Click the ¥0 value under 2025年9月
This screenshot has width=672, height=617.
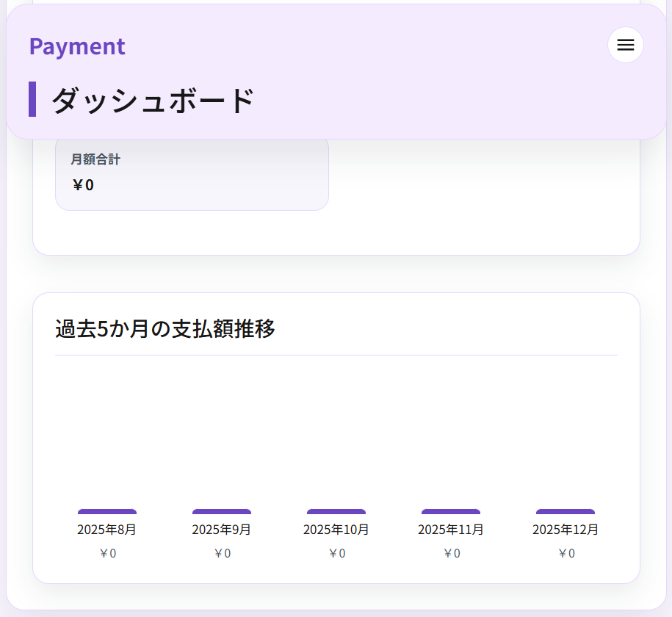point(222,553)
